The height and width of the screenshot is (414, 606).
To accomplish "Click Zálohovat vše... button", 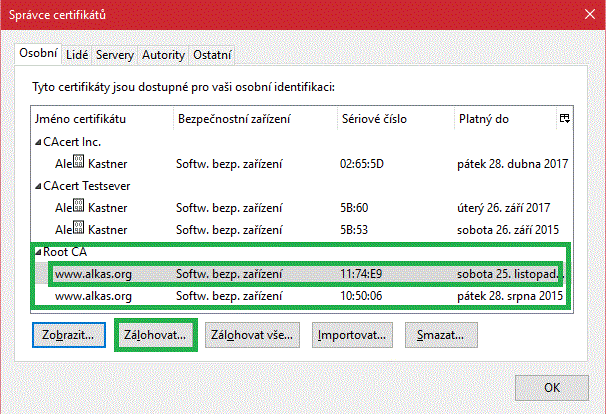I will [249, 335].
